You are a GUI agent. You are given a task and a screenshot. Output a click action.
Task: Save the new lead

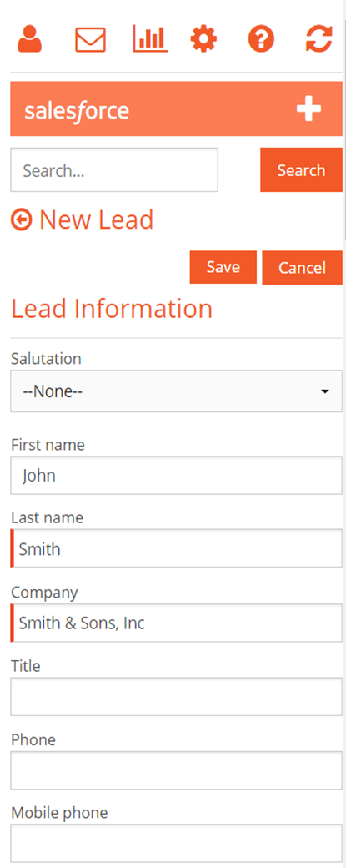click(x=223, y=267)
